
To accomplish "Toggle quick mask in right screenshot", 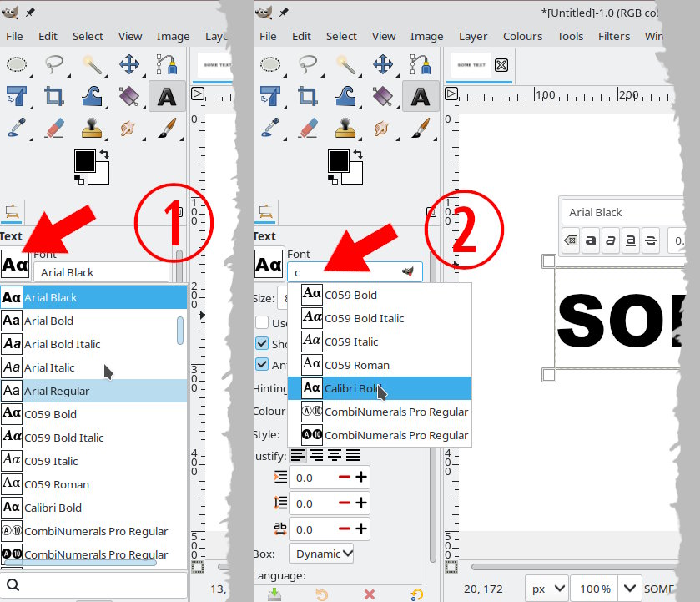I will [451, 567].
